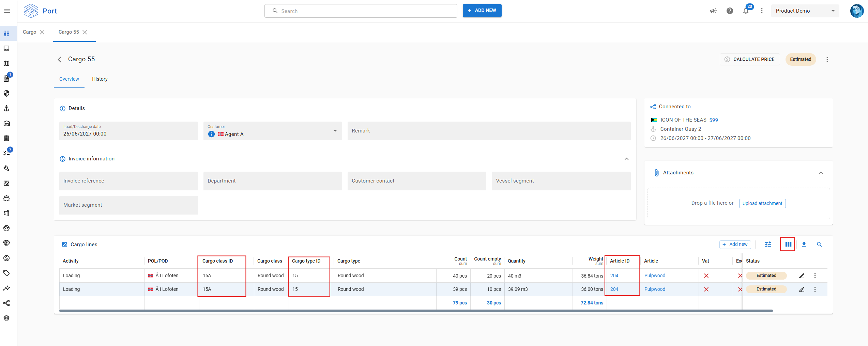Click the customer info icon beside Agent A
Image resolution: width=868 pixels, height=346 pixels.
(211, 134)
